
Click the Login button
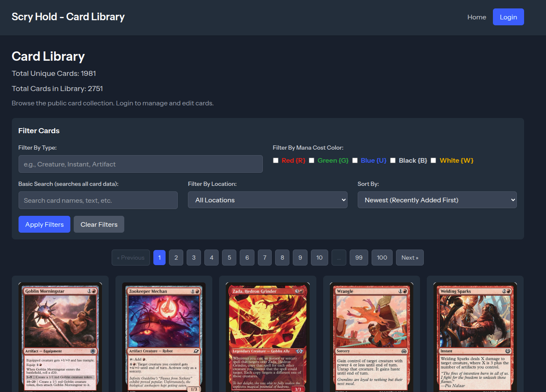tap(508, 17)
